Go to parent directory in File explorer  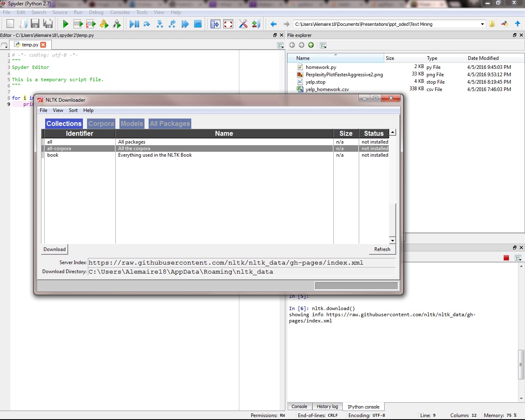coord(311,45)
